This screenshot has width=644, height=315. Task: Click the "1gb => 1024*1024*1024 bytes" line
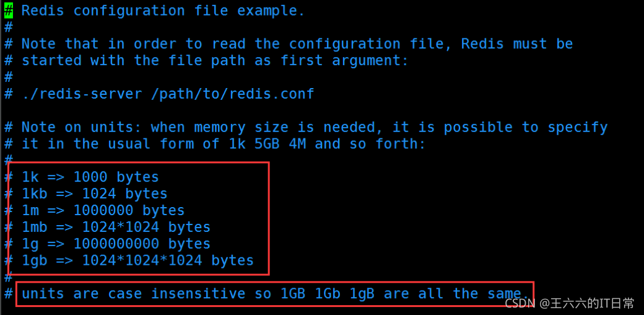point(137,260)
